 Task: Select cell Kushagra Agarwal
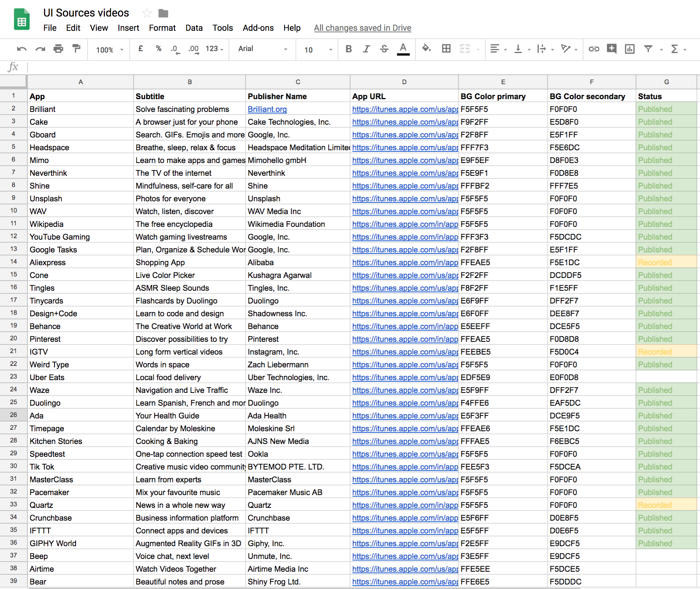(x=298, y=275)
